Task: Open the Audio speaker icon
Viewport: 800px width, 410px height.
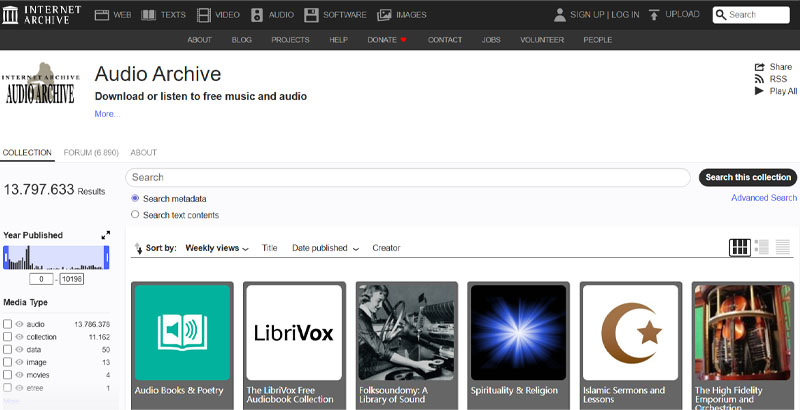Action: (257, 15)
